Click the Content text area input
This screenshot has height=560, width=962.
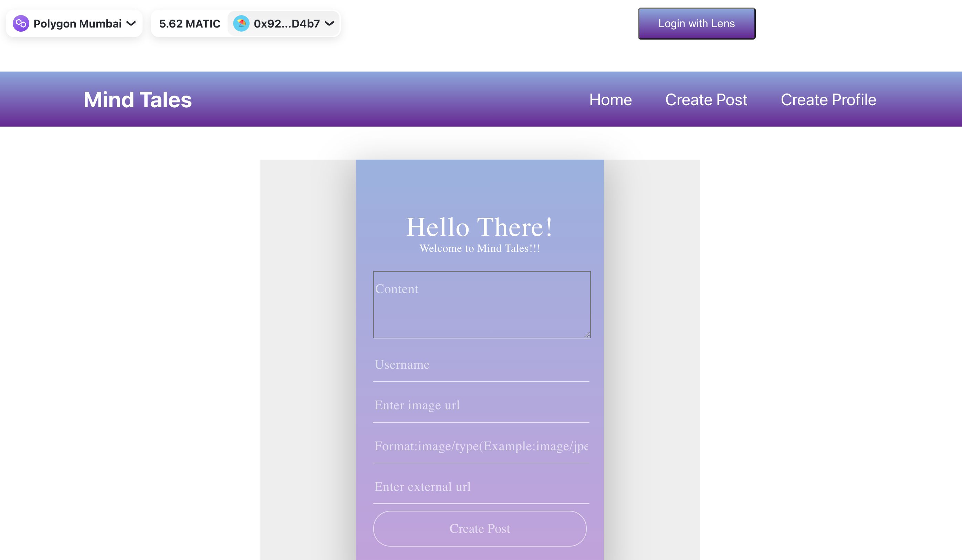click(480, 304)
